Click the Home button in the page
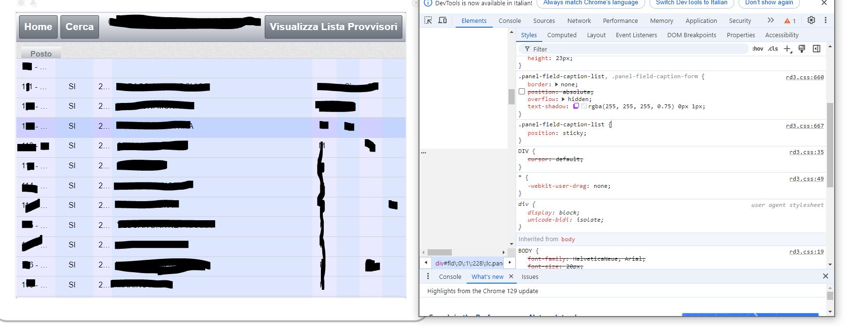868x327 pixels. [38, 27]
